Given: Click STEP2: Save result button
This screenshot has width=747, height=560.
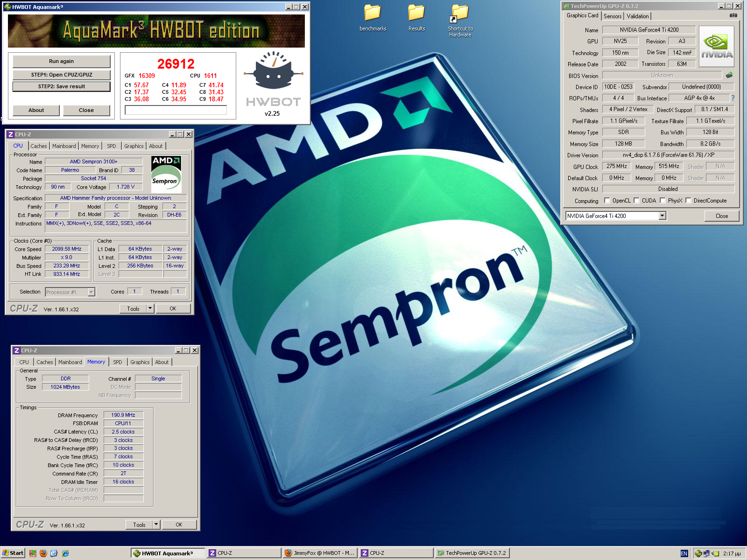Looking at the screenshot, I should [62, 86].
